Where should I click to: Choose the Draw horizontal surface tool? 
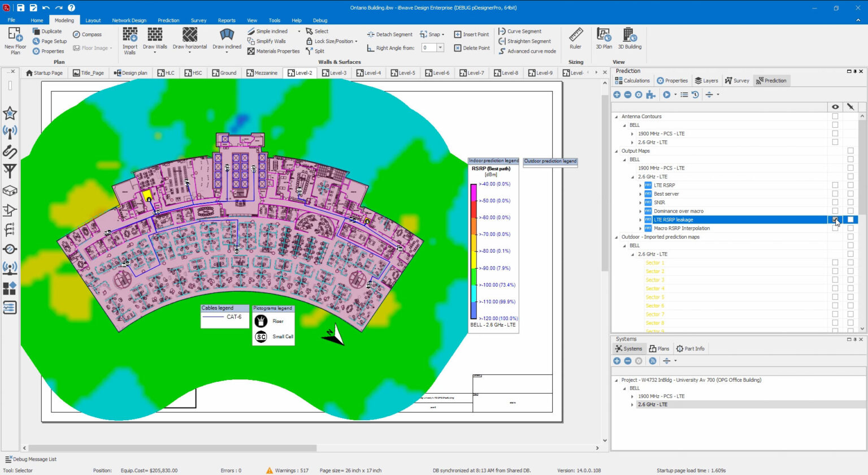click(x=190, y=35)
